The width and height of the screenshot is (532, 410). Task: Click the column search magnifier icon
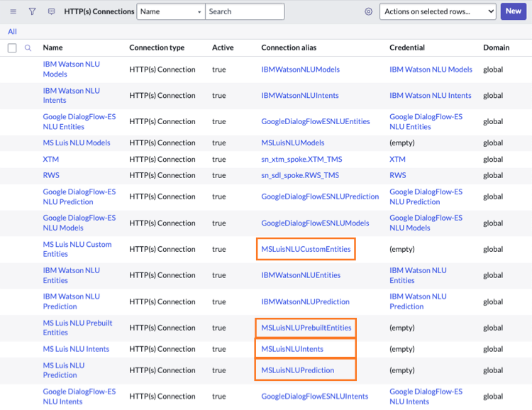(x=28, y=48)
